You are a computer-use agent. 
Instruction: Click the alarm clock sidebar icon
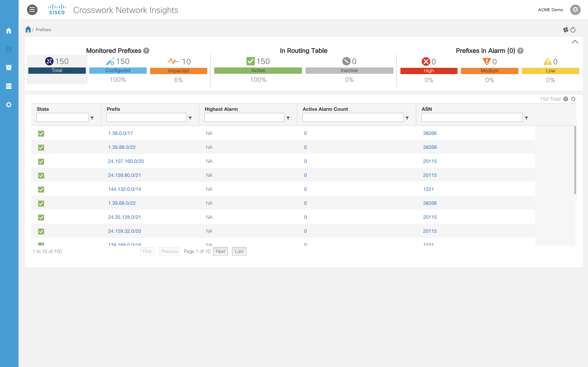(9, 67)
